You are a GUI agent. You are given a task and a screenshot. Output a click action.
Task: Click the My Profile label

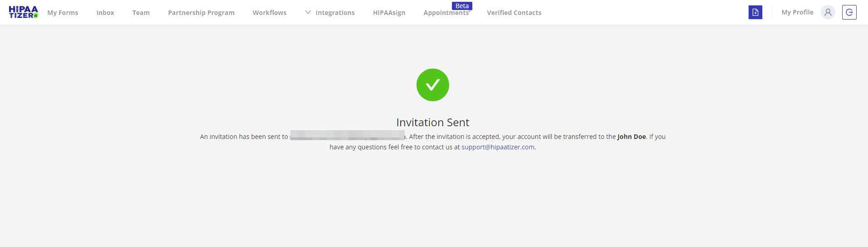[797, 12]
